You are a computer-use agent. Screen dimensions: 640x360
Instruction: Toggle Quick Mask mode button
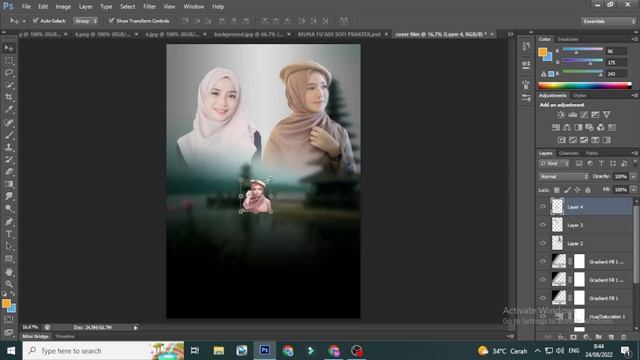(9, 320)
